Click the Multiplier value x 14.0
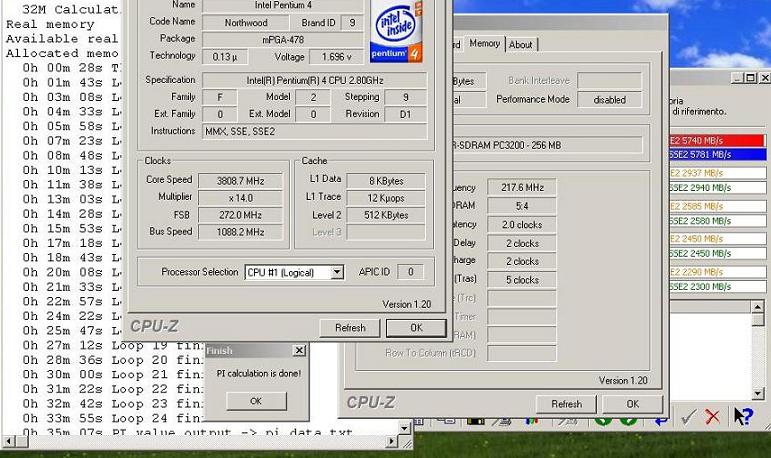Image resolution: width=771 pixels, height=458 pixels. tap(240, 198)
